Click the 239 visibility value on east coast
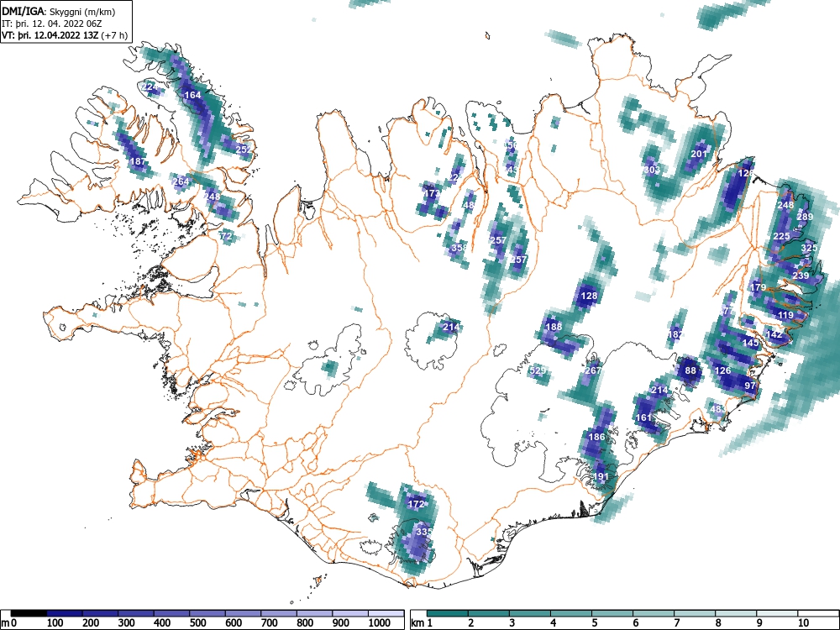The image size is (840, 630). pos(801,276)
